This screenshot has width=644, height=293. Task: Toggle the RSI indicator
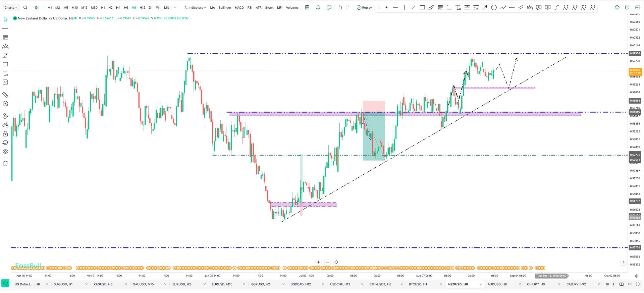click(250, 8)
